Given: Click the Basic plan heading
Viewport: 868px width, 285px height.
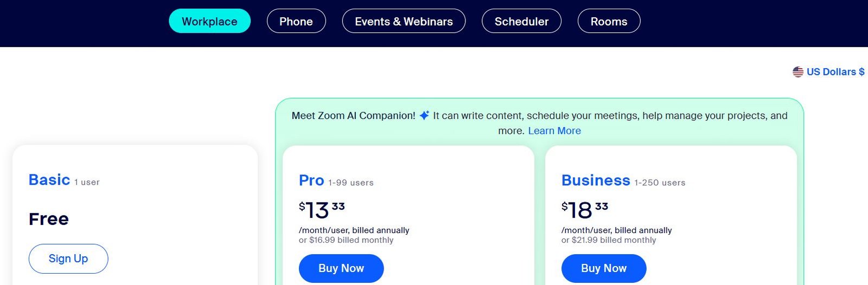Looking at the screenshot, I should point(49,180).
